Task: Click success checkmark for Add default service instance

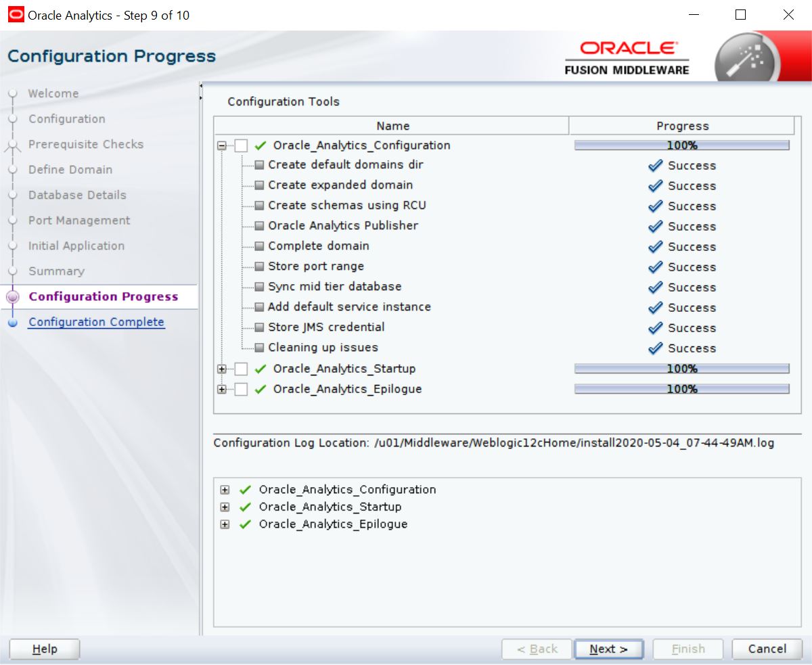Action: tap(655, 308)
